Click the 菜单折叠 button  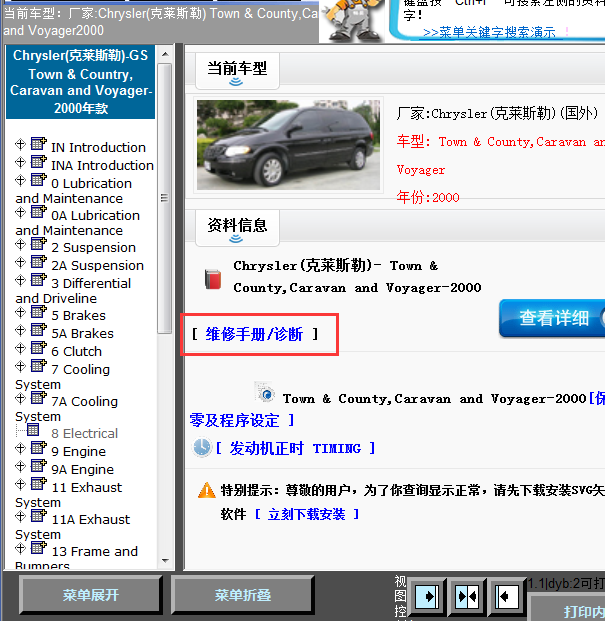243,595
